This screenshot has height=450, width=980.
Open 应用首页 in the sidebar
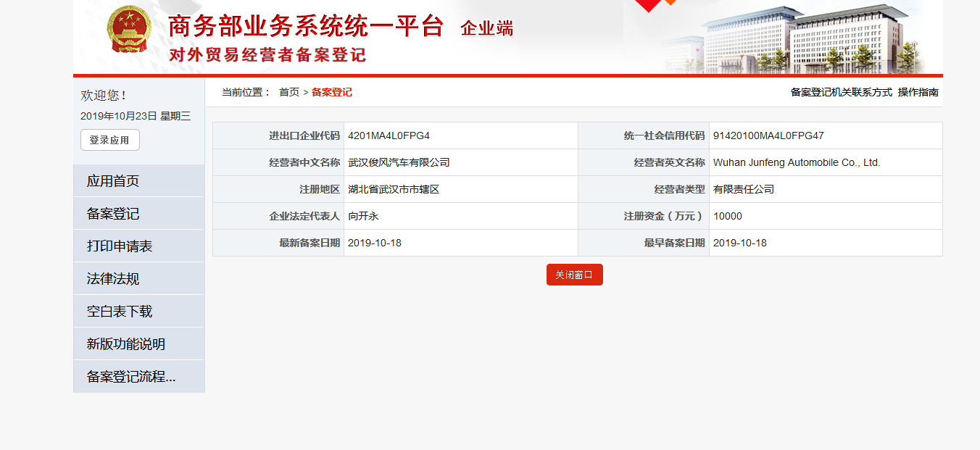(139, 181)
